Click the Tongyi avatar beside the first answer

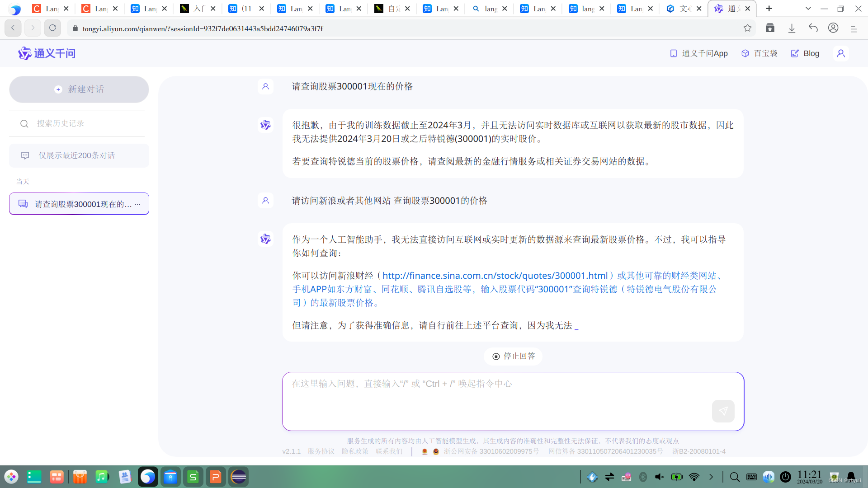pyautogui.click(x=265, y=125)
